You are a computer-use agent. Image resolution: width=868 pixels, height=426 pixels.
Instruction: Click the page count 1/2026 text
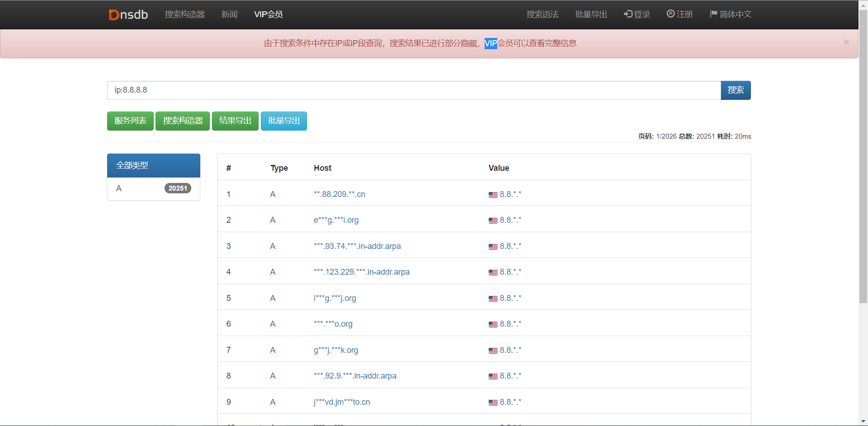click(x=666, y=136)
